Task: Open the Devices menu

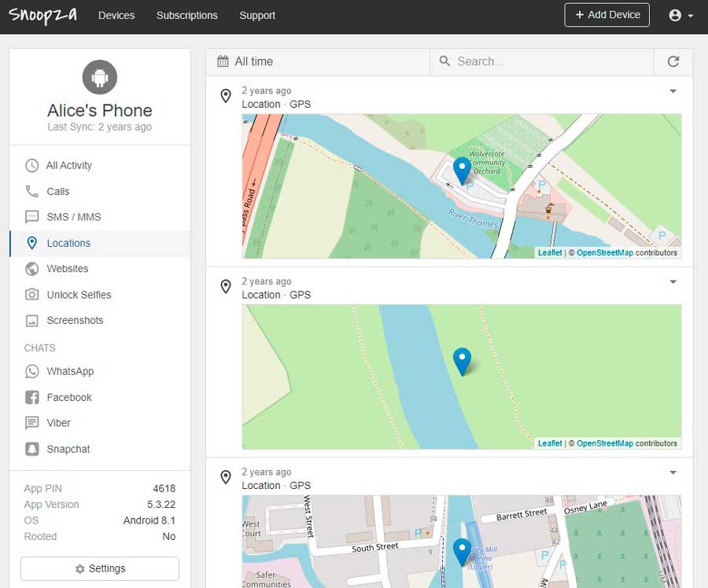Action: point(116,16)
